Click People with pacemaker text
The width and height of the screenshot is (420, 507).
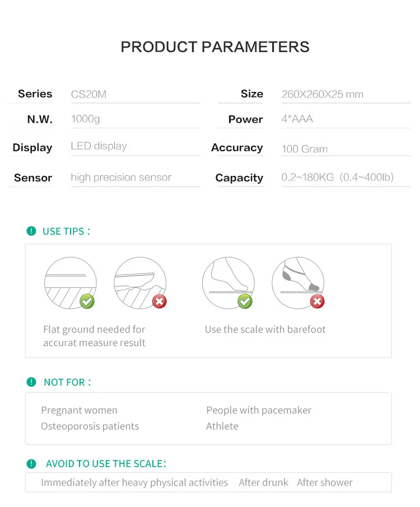259,410
